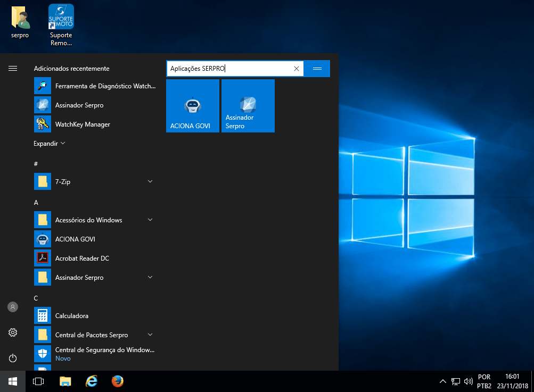Launch Acrobat Reader DC
534x392 pixels.
pyautogui.click(x=82, y=258)
